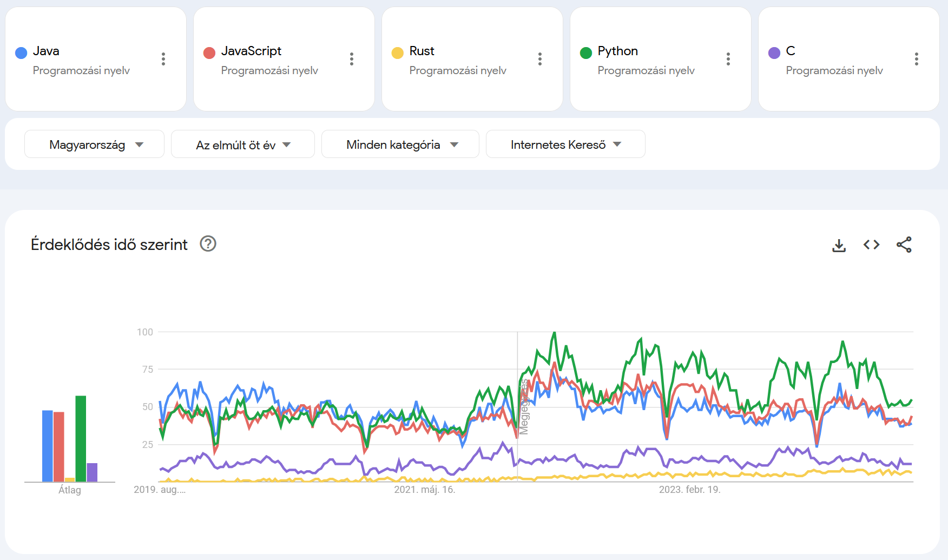Image resolution: width=948 pixels, height=560 pixels.
Task: Open the C card three-dot menu
Action: [x=917, y=59]
